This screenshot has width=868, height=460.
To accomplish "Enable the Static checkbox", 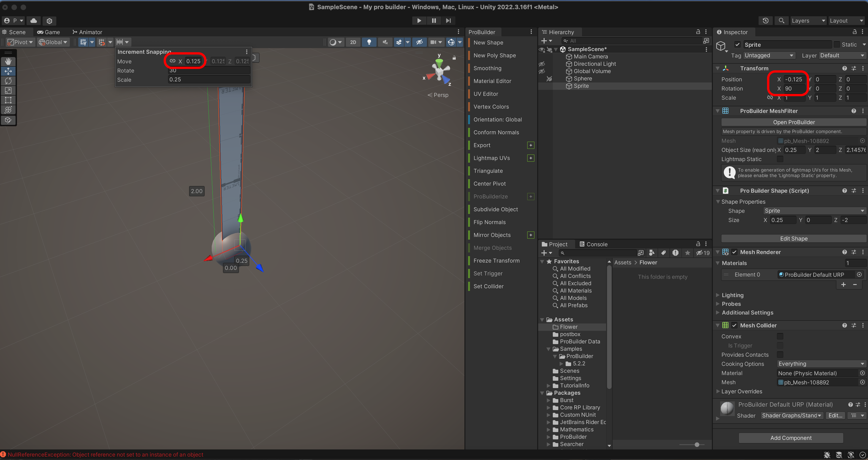I will pos(837,44).
